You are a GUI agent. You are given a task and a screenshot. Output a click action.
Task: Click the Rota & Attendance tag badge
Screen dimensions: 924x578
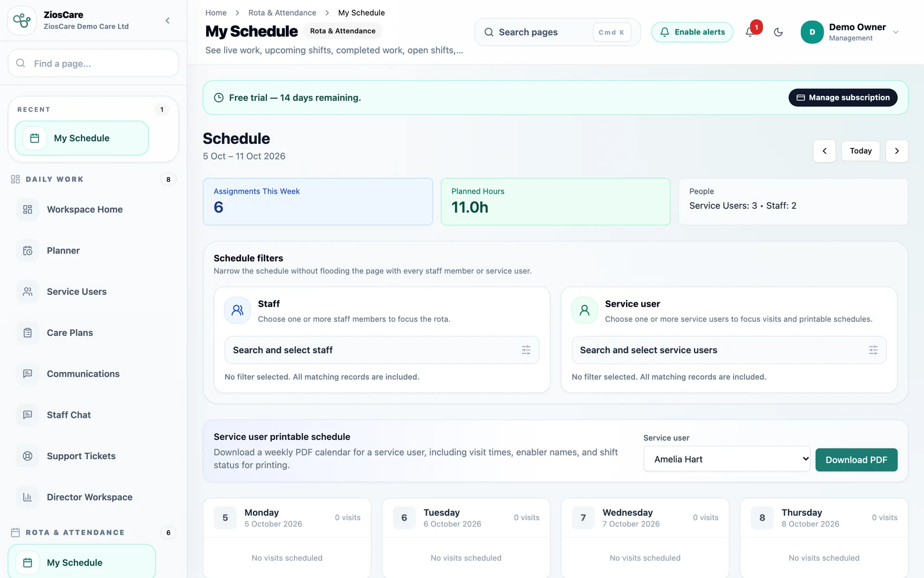tap(342, 31)
